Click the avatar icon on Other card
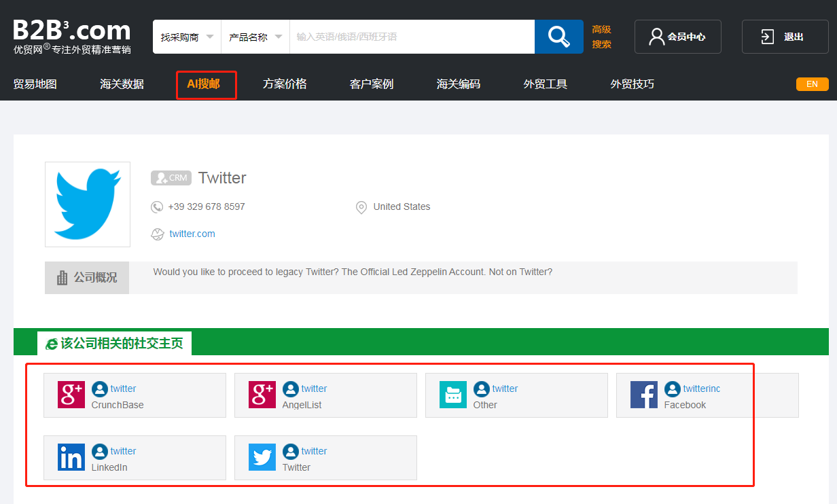Image resolution: width=837 pixels, height=504 pixels. (482, 389)
